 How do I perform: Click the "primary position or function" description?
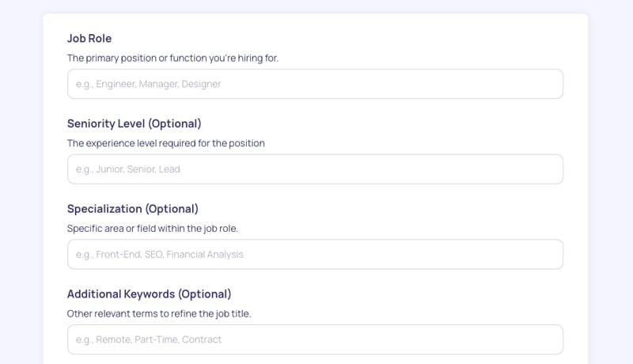coord(172,58)
